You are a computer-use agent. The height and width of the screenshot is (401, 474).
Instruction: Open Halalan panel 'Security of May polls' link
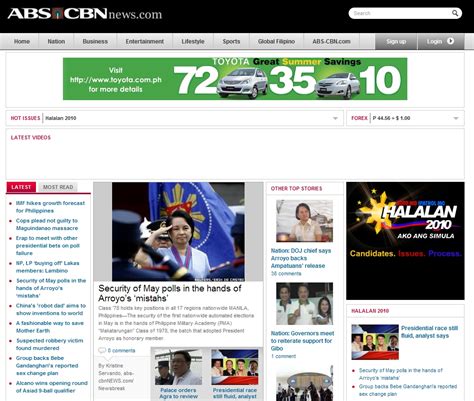tap(401, 374)
